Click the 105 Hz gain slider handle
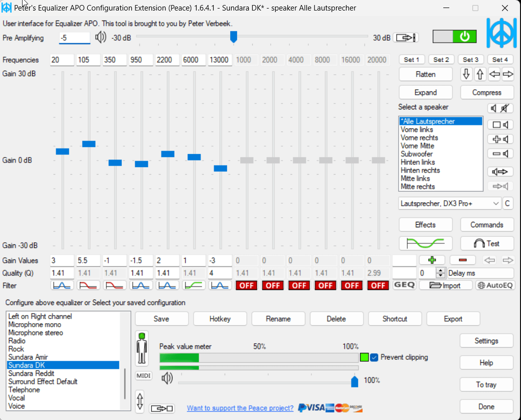Screen dimensions: 521x420 tap(89, 144)
